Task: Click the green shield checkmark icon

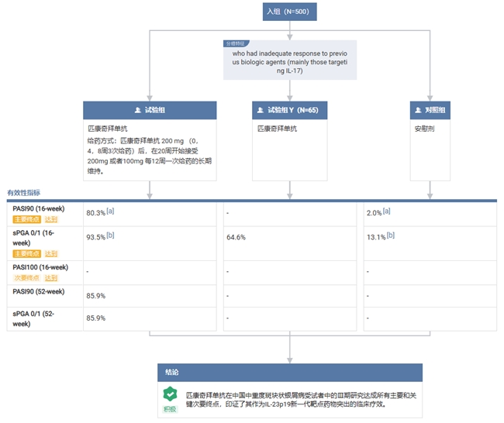Action: 169,395
